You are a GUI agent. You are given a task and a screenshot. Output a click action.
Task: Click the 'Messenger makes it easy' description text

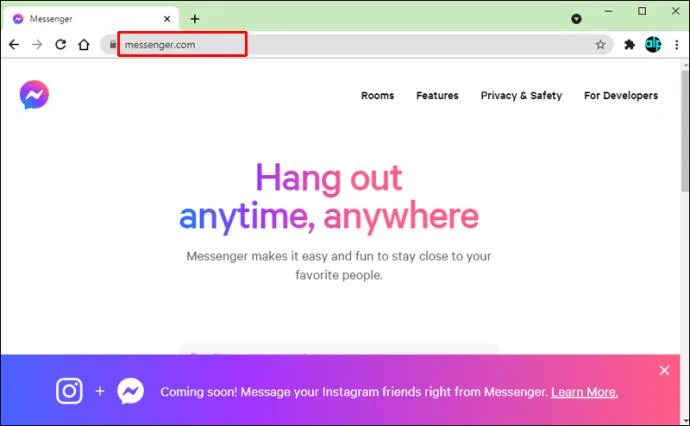click(339, 265)
